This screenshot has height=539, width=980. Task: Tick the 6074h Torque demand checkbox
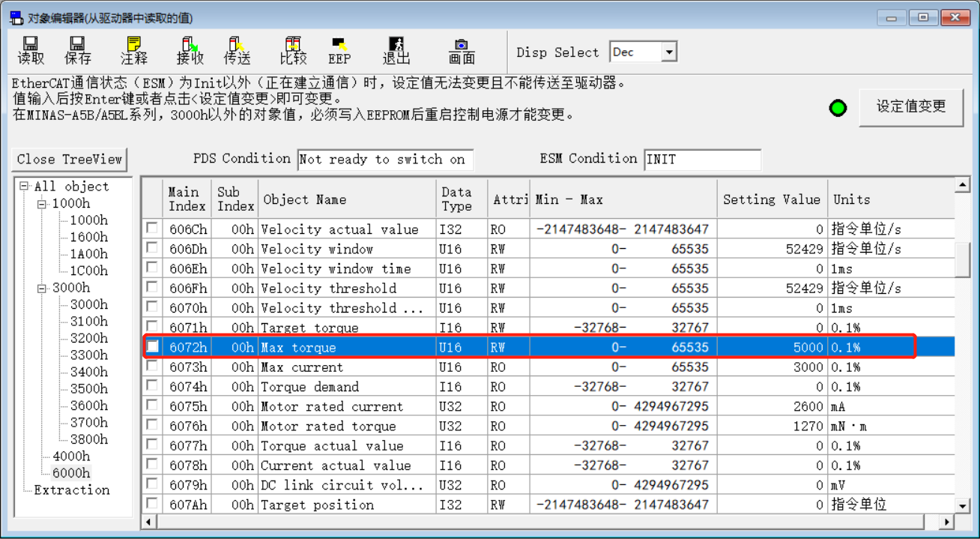click(152, 386)
